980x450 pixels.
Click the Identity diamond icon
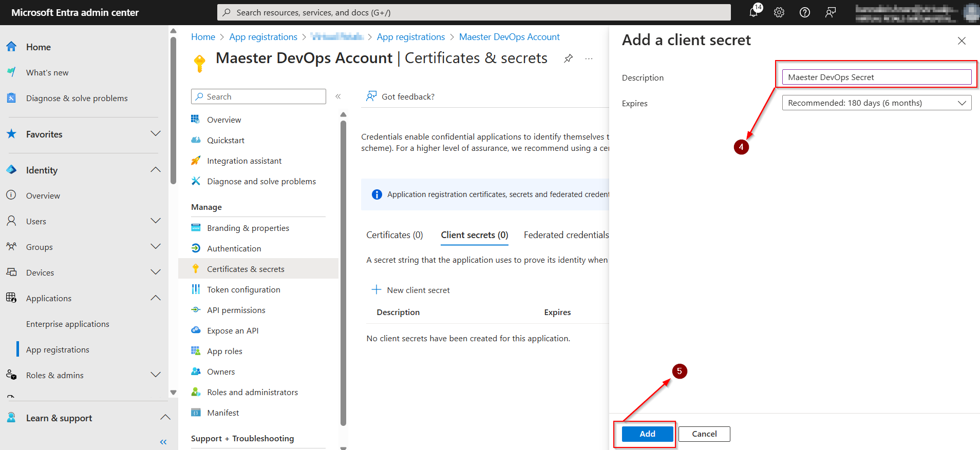11,170
